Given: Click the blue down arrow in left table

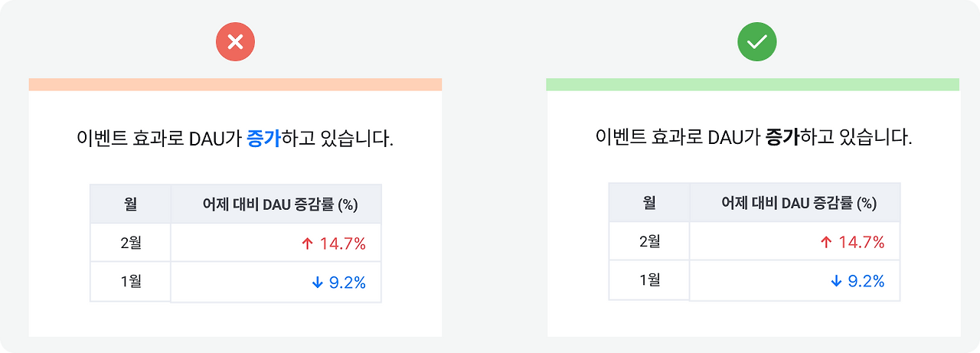Looking at the screenshot, I should tap(317, 283).
